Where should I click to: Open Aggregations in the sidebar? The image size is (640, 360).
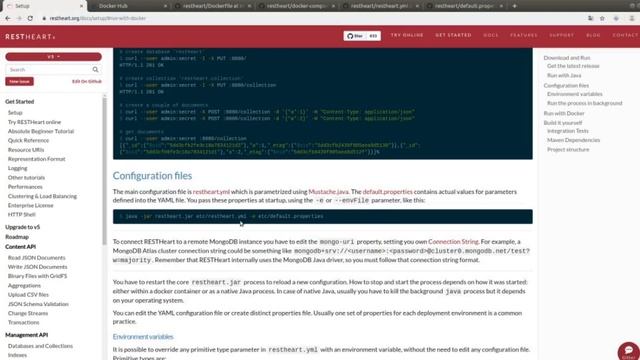click(24, 286)
